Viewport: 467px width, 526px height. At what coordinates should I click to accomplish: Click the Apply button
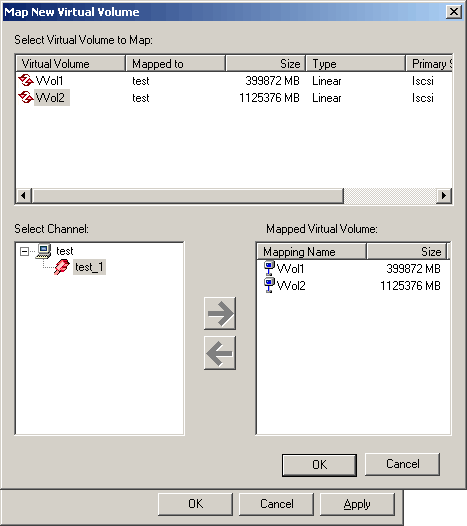[x=357, y=504]
